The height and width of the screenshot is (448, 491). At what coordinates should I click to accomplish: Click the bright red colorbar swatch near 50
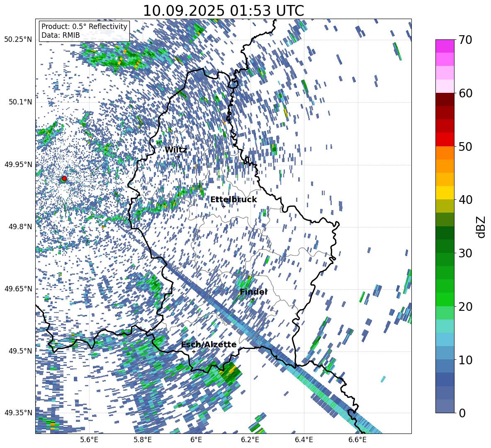pyautogui.click(x=445, y=140)
